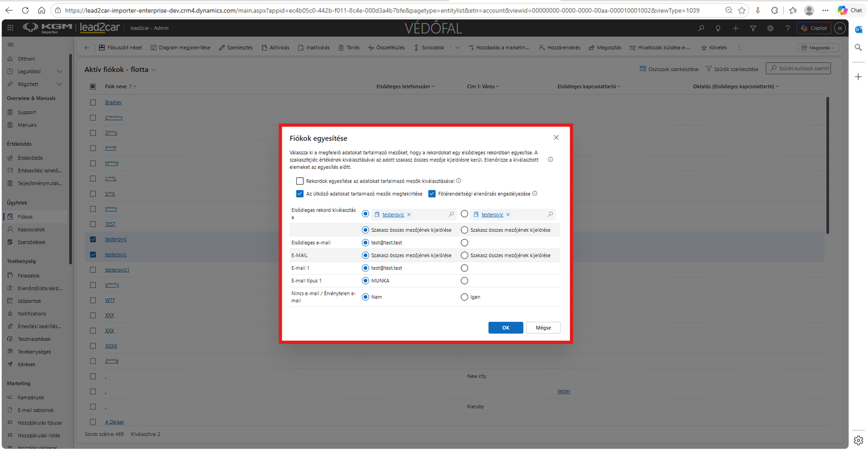
Task: Click the search magnifier in Dynamics header
Action: (x=701, y=28)
